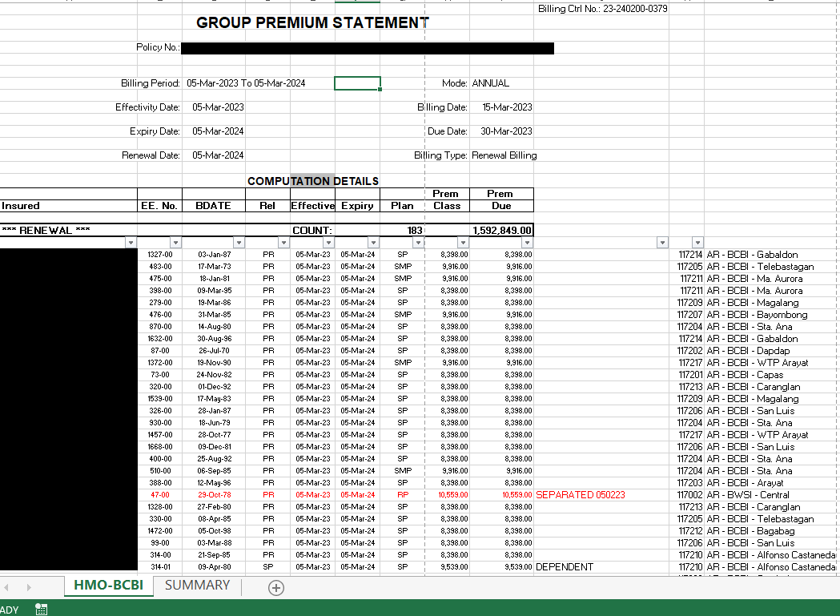This screenshot has width=840, height=616.
Task: Open the EE. No. column filter dropdown
Action: coord(175,243)
